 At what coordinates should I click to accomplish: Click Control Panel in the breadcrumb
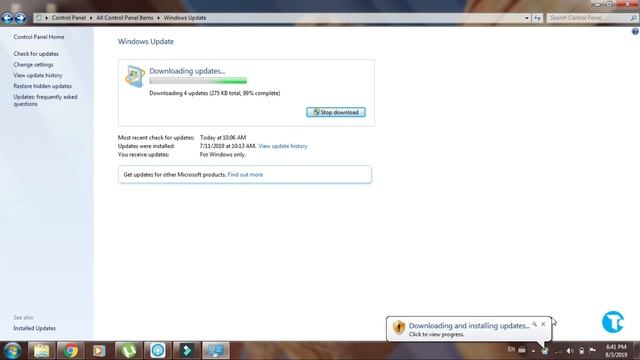click(x=69, y=18)
